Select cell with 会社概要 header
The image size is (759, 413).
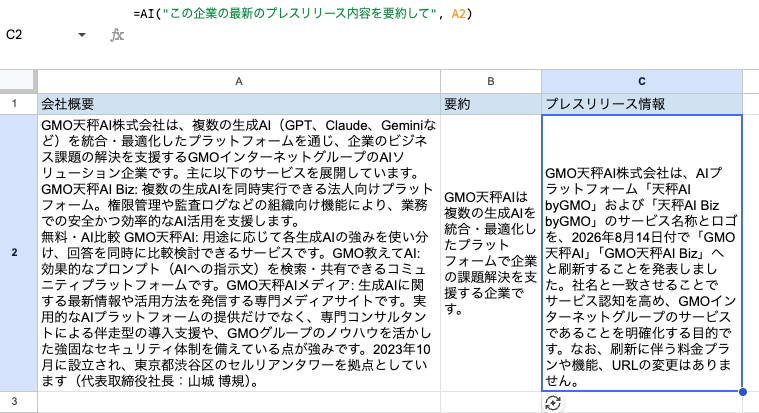click(239, 104)
